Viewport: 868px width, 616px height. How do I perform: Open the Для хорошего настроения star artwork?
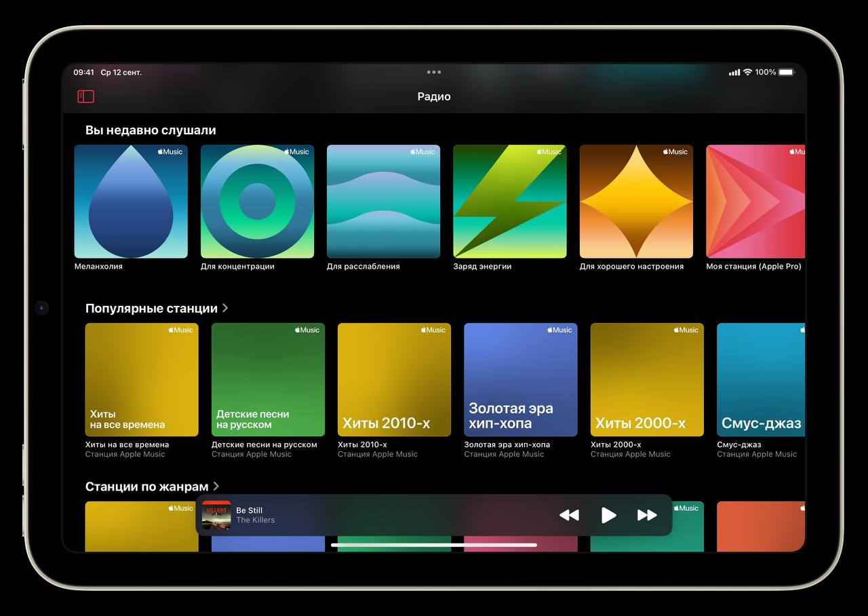[x=636, y=201]
